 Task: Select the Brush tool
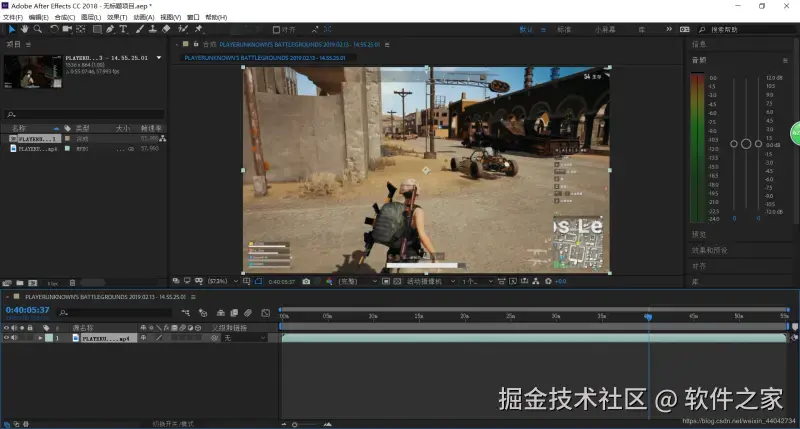[x=139, y=29]
